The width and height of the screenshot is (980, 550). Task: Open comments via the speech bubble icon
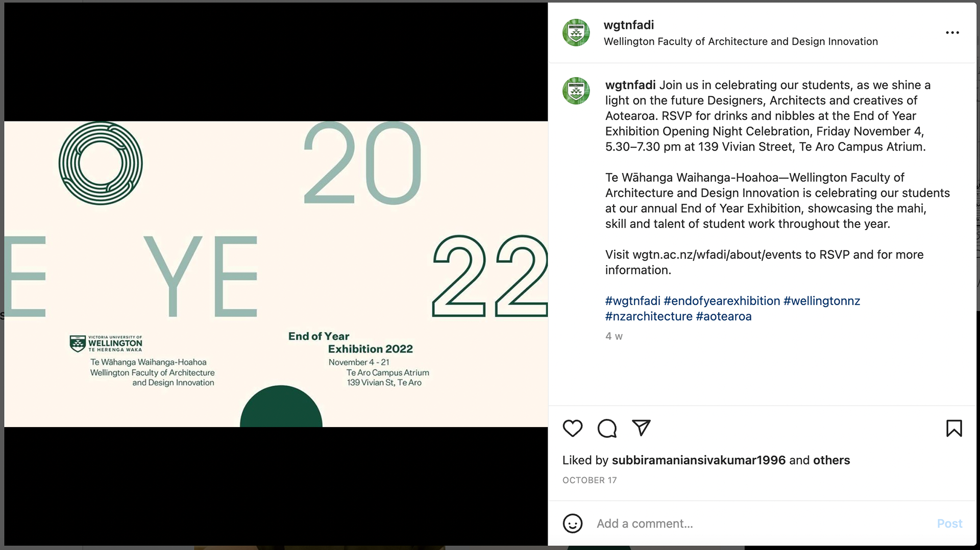607,428
